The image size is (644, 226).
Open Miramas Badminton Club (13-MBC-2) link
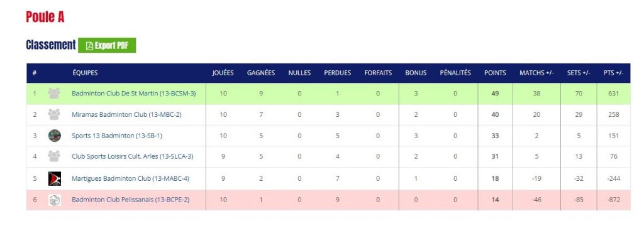click(126, 114)
